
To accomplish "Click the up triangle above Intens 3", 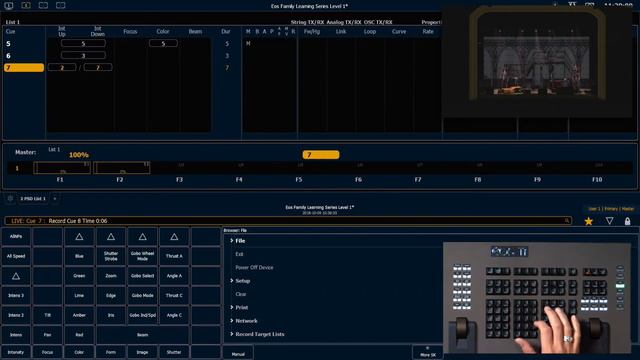I will point(16,276).
